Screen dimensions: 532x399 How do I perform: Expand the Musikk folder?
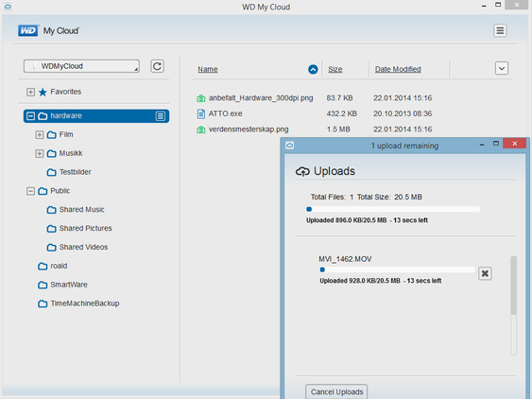[40, 153]
